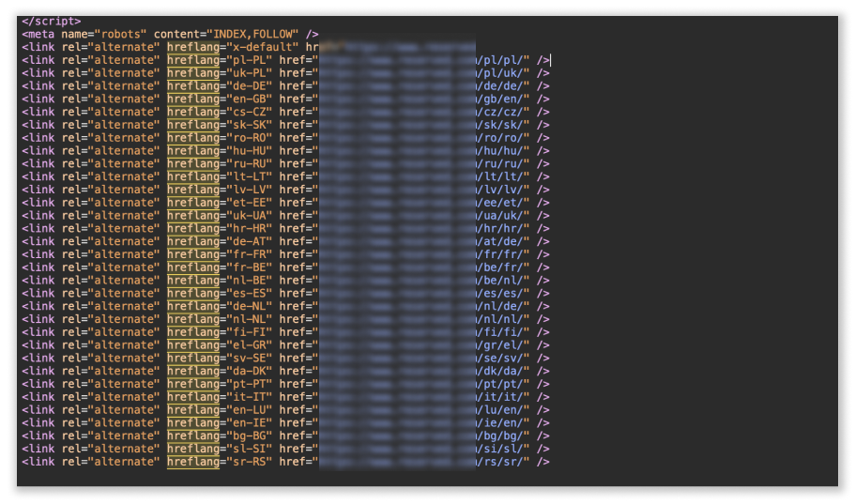Click the /pl/uk/ URL path
Viewport: 855px width, 504px height.
pos(500,73)
